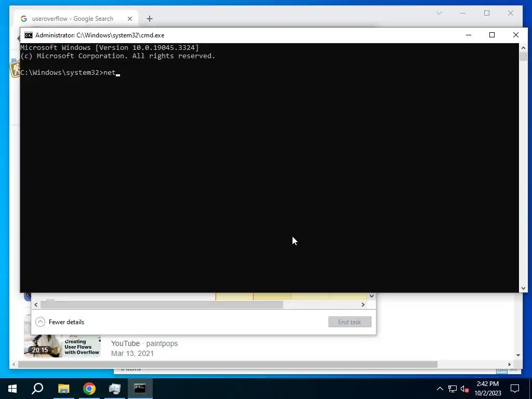The height and width of the screenshot is (399, 532).
Task: Click Chrome page scroll down arrow
Action: point(518,355)
